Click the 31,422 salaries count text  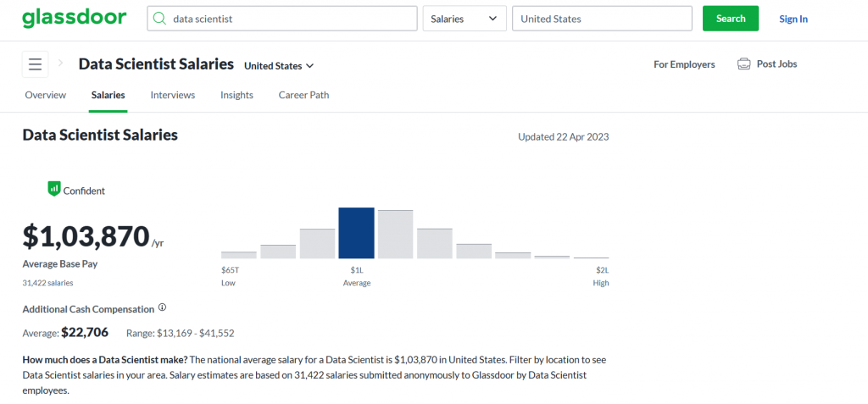pos(47,283)
